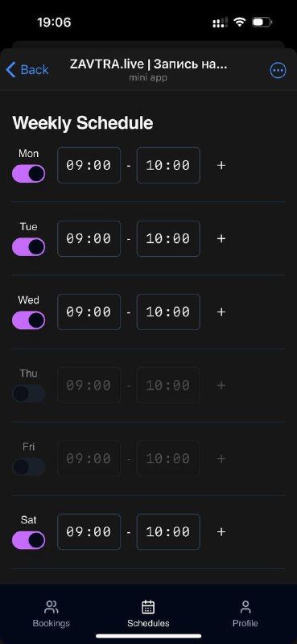Tap the Schedules calendar icon

click(148, 607)
